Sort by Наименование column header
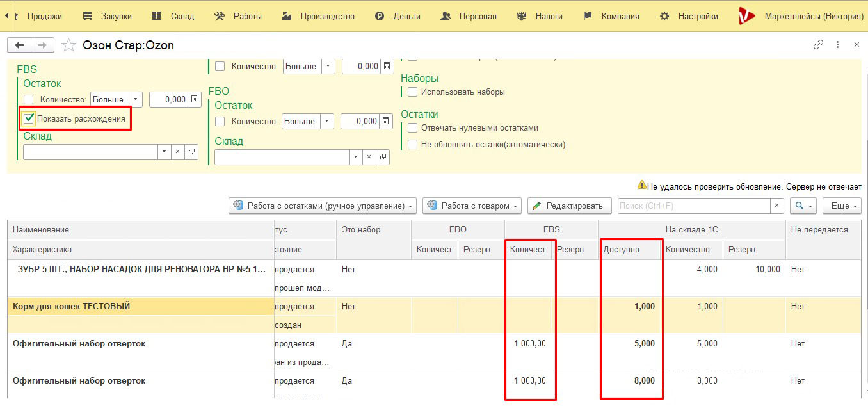Viewport: 868px width, 406px height. [141, 230]
